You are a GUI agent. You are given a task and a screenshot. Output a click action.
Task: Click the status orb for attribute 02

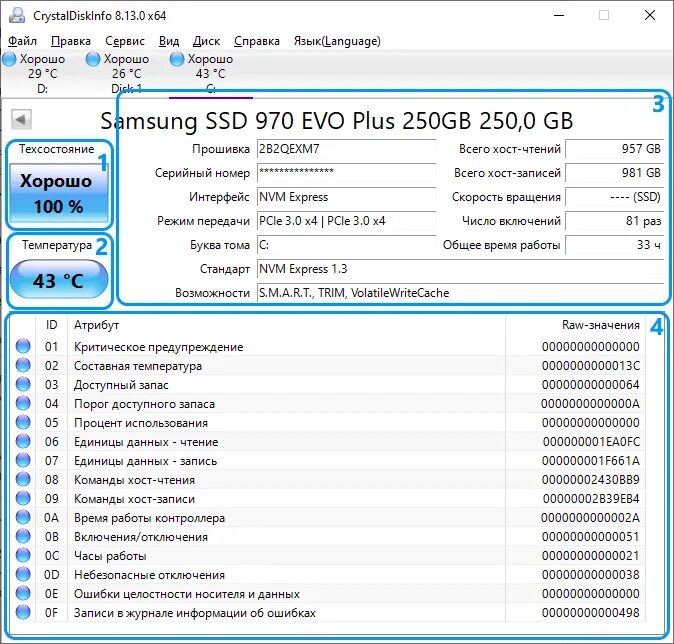coord(23,365)
